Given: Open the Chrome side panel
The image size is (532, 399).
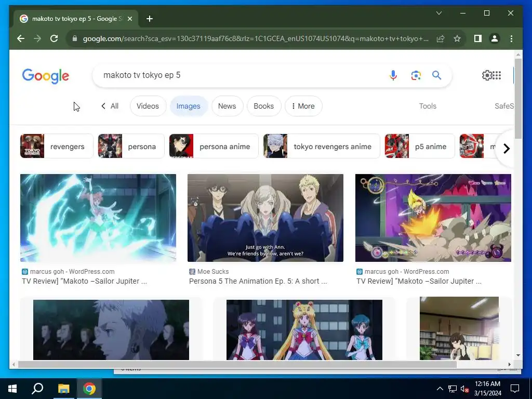Looking at the screenshot, I should coord(478,38).
